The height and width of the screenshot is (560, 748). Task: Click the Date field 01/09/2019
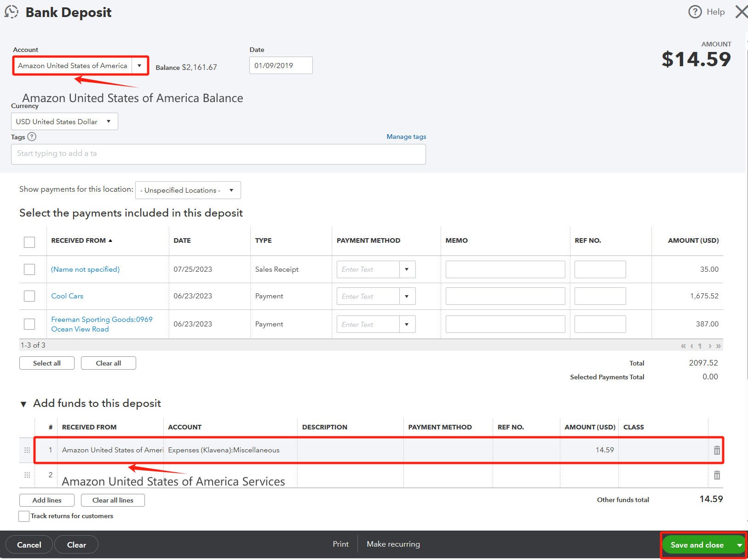281,65
